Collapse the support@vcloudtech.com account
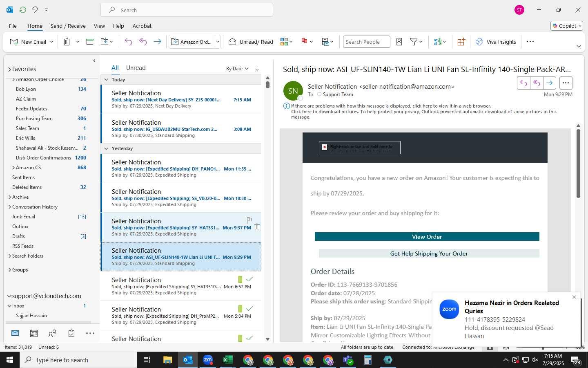Viewport: 588px width, 368px height. [x=9, y=296]
